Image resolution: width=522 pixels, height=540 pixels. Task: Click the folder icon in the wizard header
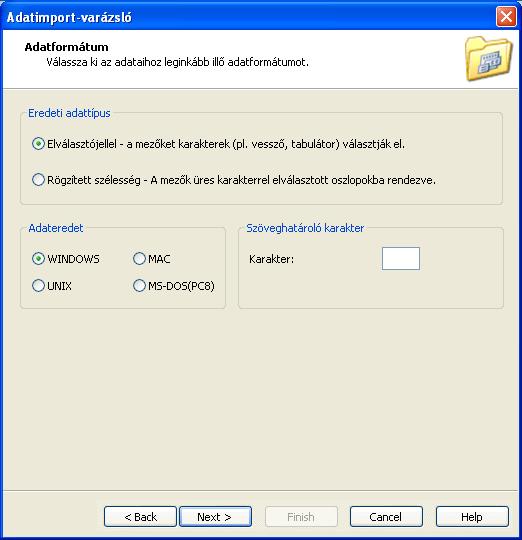point(488,59)
